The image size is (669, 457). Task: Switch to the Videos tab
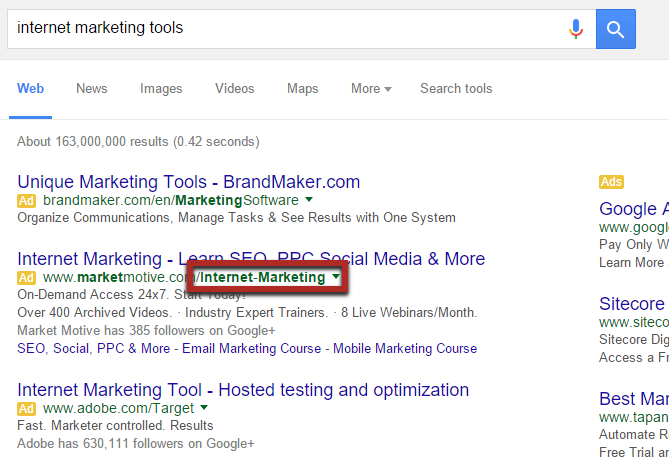coord(235,89)
